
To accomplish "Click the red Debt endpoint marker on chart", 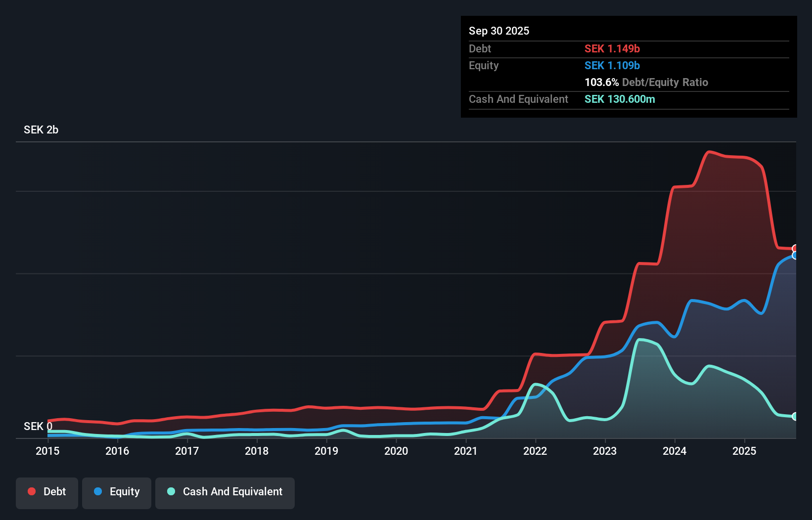I will [795, 249].
